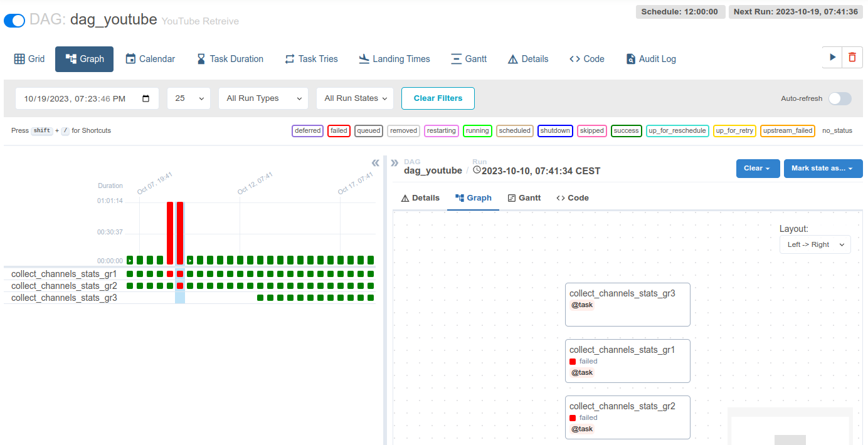The width and height of the screenshot is (868, 445).
Task: Switch to the top Graph view tab
Action: 84,59
